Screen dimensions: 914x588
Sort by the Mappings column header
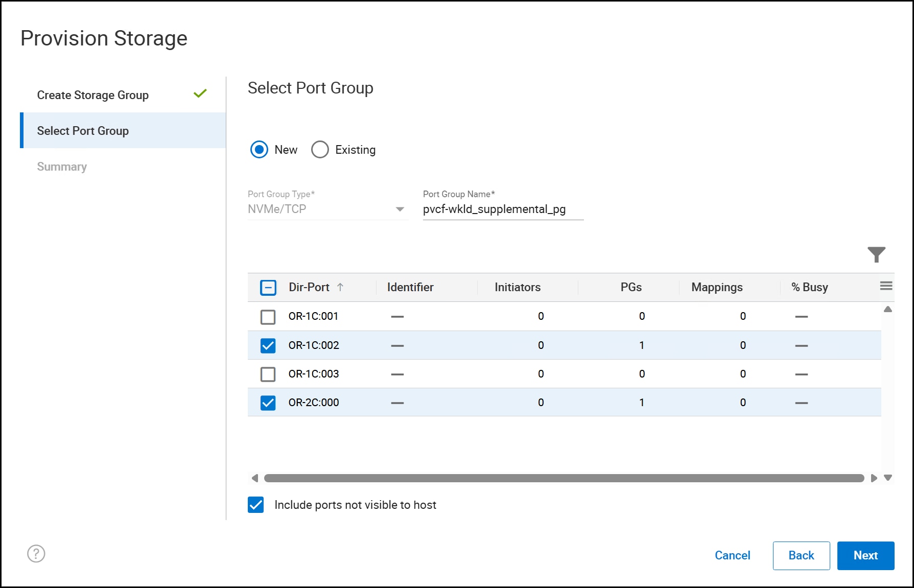717,288
